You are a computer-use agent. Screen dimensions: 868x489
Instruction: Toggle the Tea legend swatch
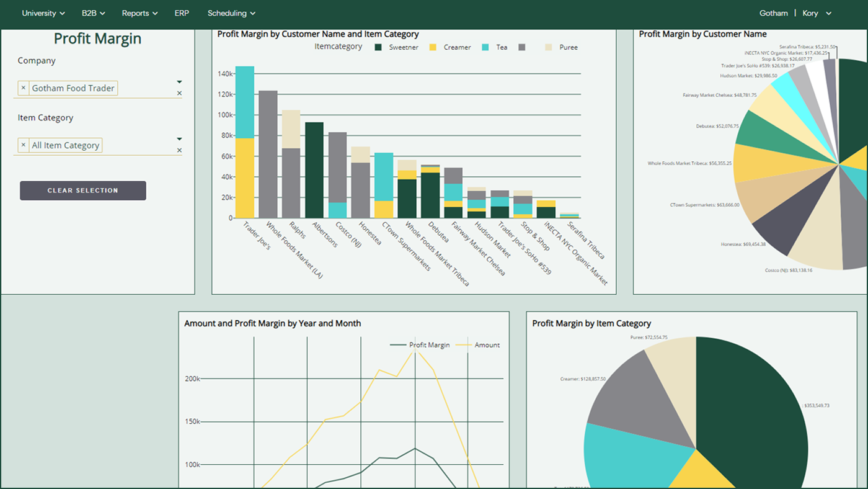click(485, 47)
